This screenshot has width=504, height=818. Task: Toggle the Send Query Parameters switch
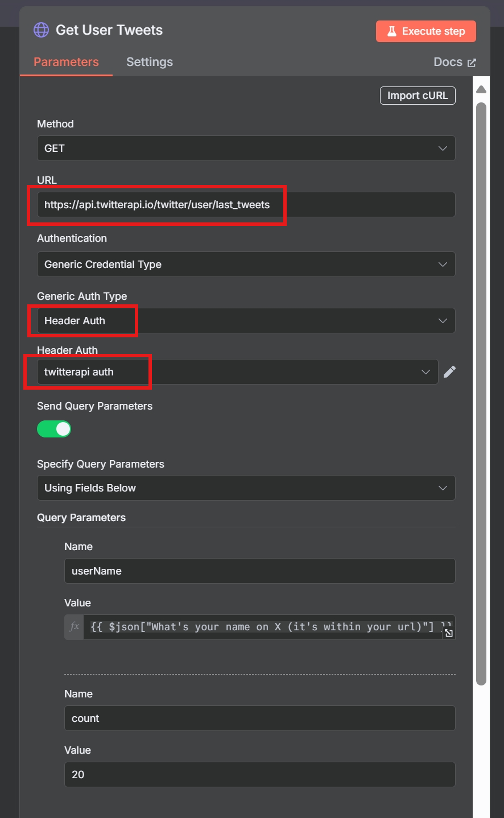coord(54,429)
